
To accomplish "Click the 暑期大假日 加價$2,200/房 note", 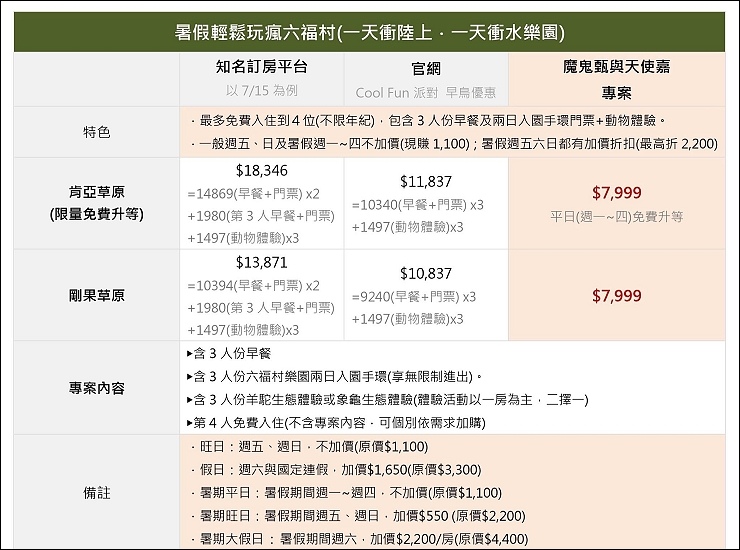I will tap(359, 539).
